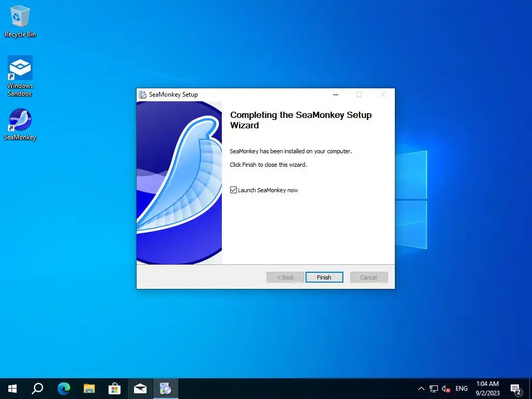Open clock and date flyout

pyautogui.click(x=487, y=389)
